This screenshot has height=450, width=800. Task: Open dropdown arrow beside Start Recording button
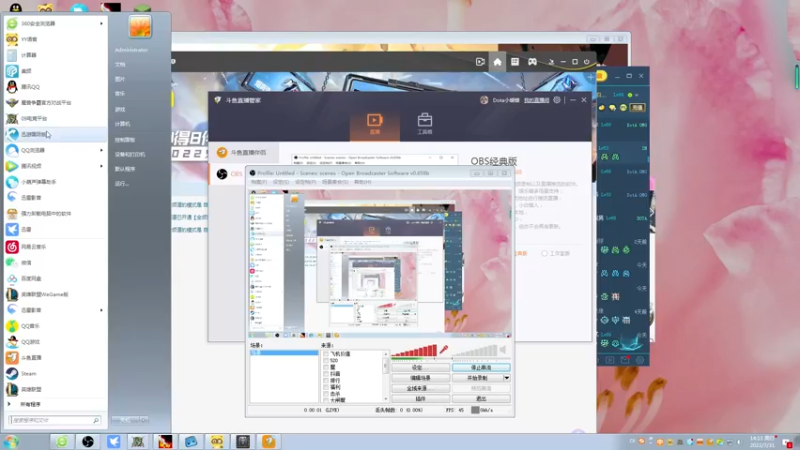tap(507, 378)
